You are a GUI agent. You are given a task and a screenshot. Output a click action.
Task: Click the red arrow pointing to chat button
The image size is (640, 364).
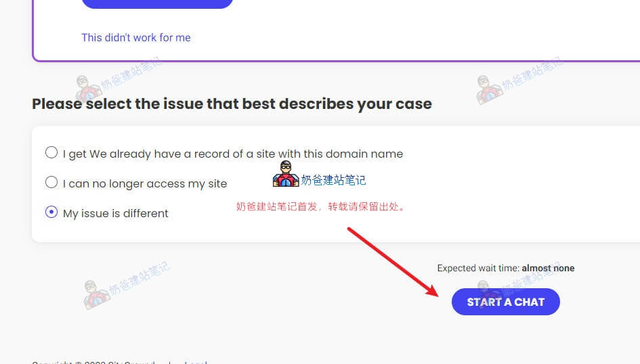pyautogui.click(x=393, y=262)
